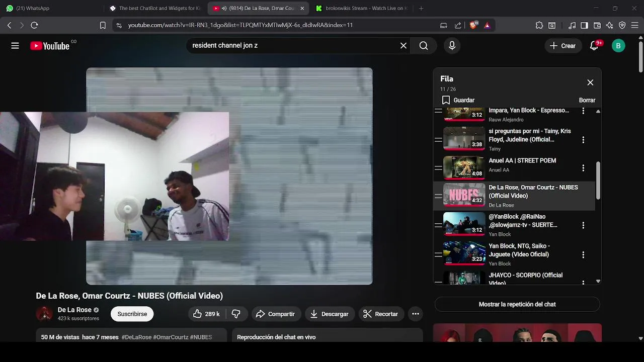Viewport: 644px width, 362px height.
Task: Close the Fila queue panel
Action: click(x=590, y=82)
